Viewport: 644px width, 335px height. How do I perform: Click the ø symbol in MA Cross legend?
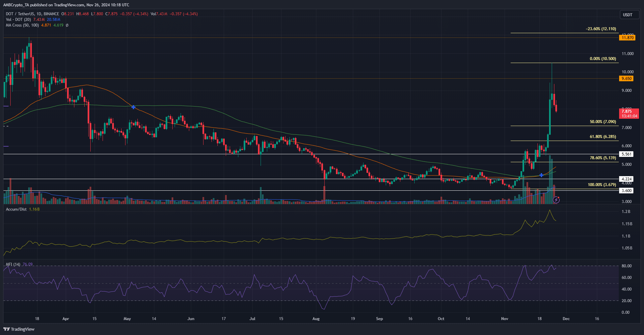[x=67, y=25]
